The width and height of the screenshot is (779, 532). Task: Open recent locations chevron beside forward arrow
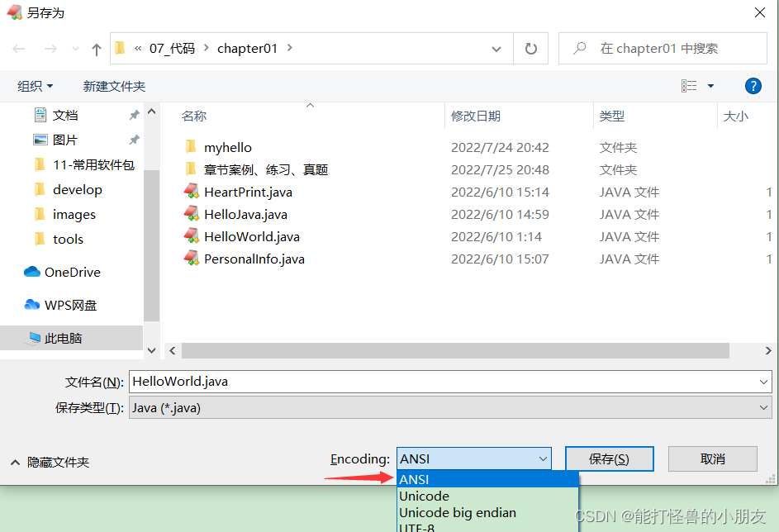coord(75,49)
